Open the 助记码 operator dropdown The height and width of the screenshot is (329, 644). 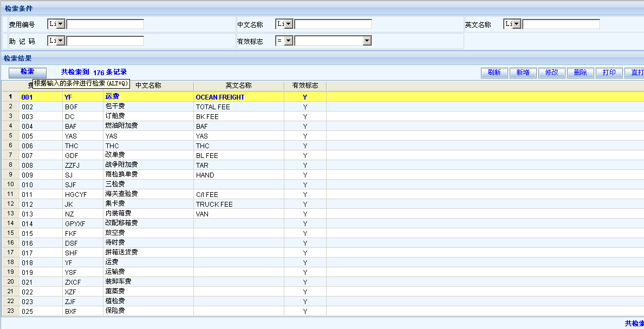click(60, 41)
